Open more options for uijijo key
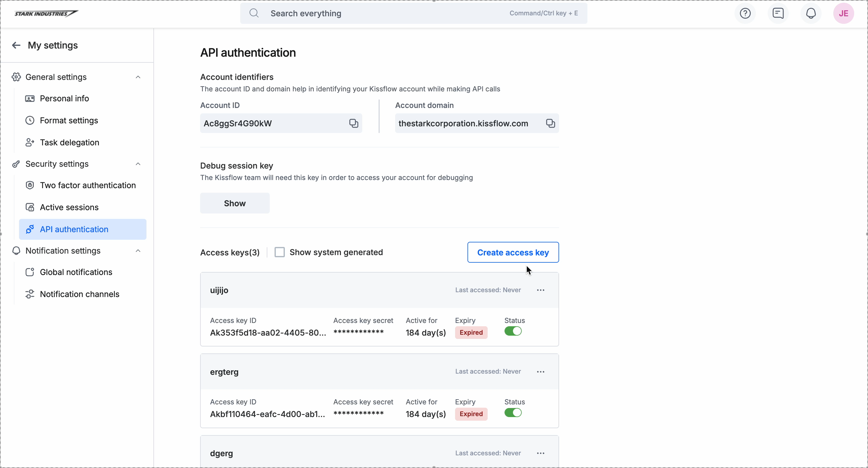This screenshot has height=468, width=868. pos(540,290)
